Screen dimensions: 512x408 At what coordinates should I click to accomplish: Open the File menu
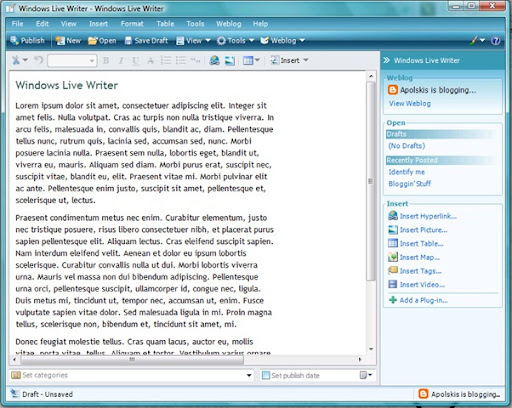point(17,24)
